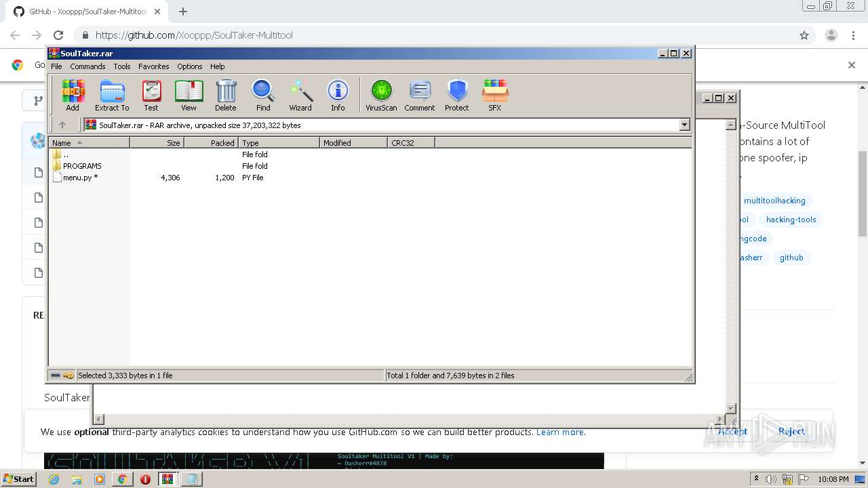Select the parent folder '..' entry
The image size is (868, 488).
(x=60, y=155)
